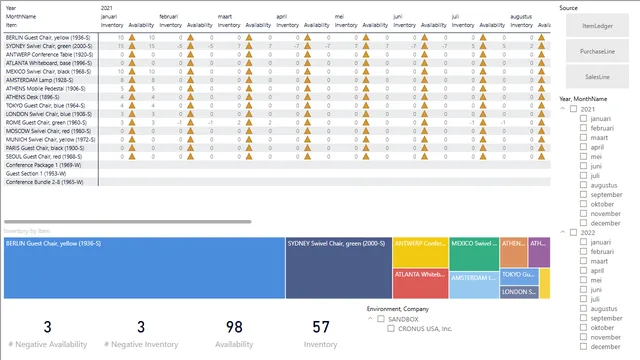Click warning triangle for SEOUL juli
Viewport: 640px width, 360px height.
(x=483, y=156)
